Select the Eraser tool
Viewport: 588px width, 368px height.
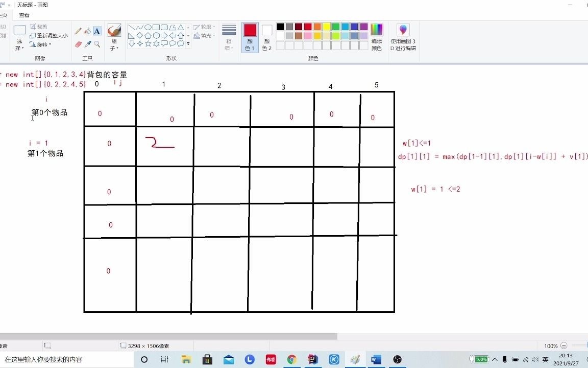click(x=78, y=44)
